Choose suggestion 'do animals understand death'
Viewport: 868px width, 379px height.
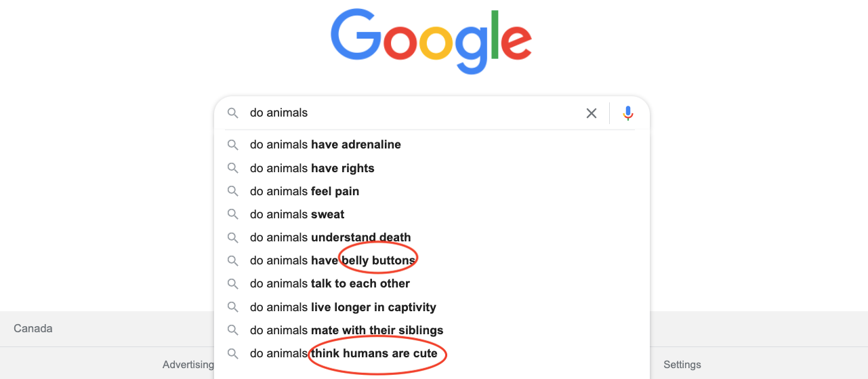click(432, 237)
